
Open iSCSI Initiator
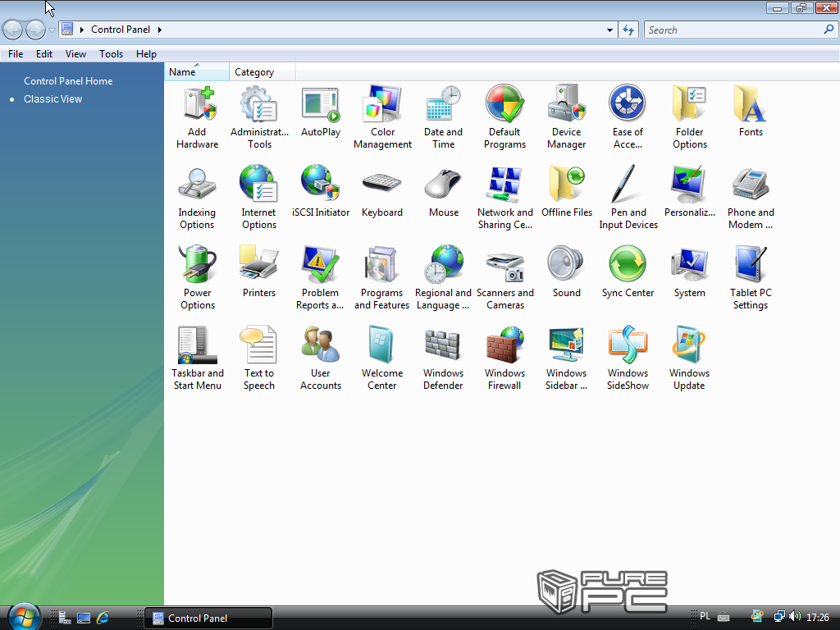321,192
